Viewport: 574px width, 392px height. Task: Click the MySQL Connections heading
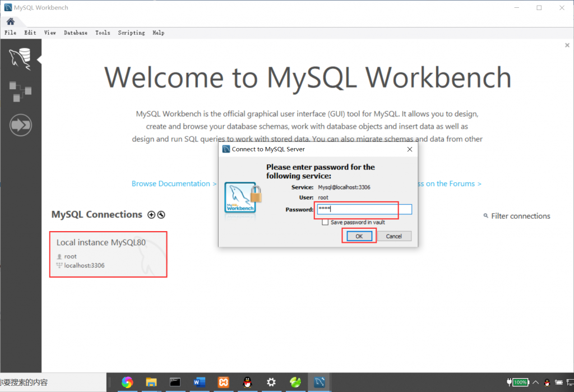tap(96, 214)
